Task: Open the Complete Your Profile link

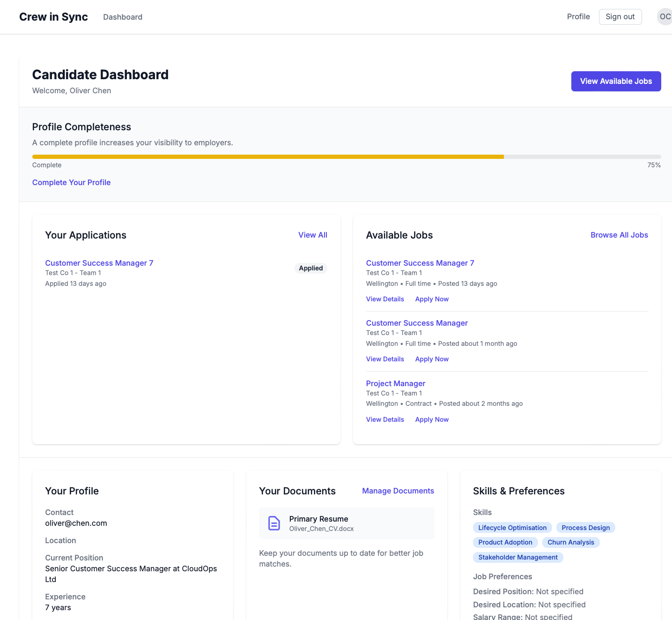Action: [71, 182]
